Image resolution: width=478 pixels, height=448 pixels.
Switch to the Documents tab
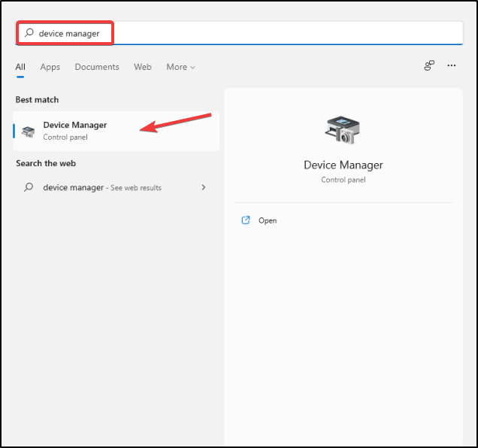pos(97,67)
